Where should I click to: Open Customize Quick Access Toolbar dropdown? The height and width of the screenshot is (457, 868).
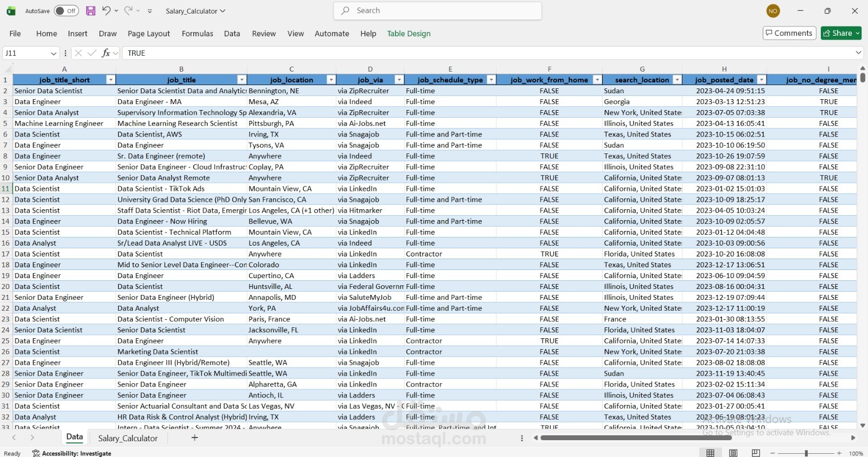point(150,11)
